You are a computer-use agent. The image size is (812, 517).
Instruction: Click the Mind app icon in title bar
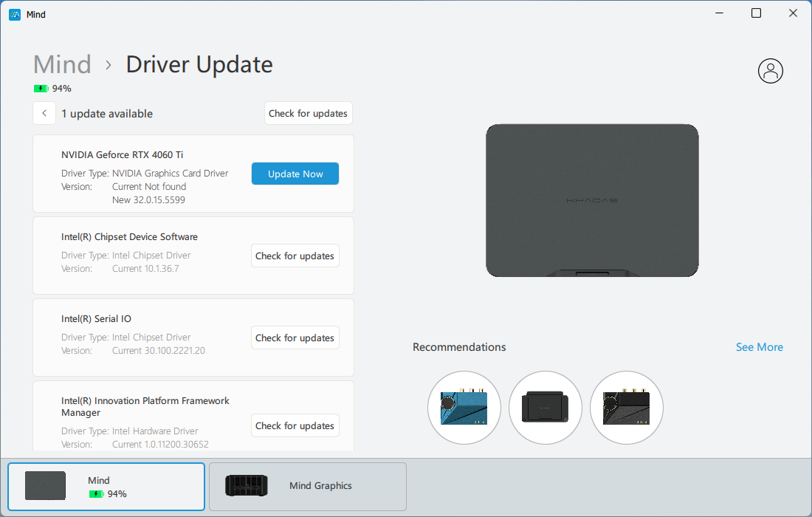point(15,15)
